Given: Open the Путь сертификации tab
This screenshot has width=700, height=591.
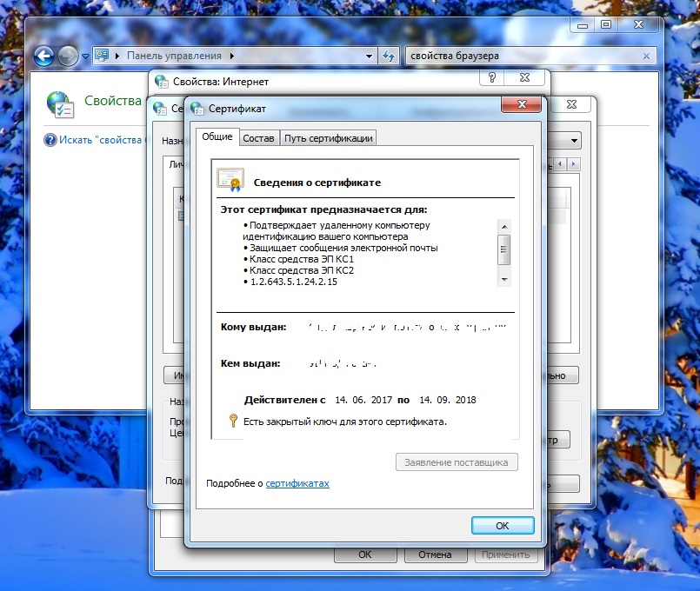Looking at the screenshot, I should (328, 138).
